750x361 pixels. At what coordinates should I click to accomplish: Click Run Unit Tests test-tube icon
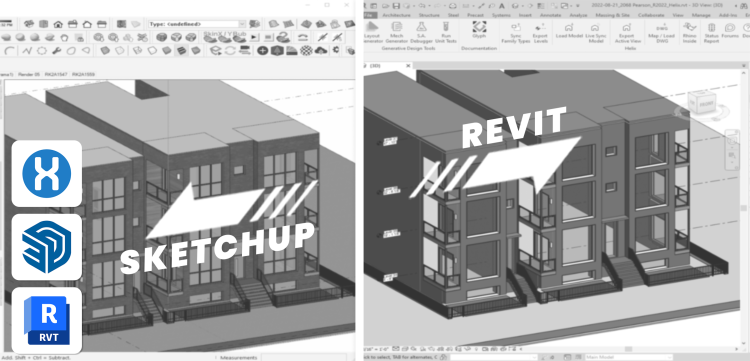pos(445,33)
